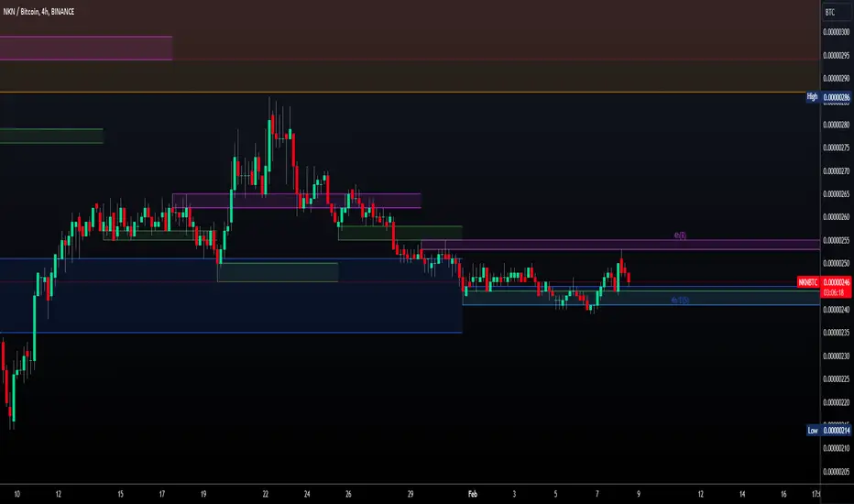Click date 19 on the time axis
This screenshot has height=504, width=854.
[x=203, y=494]
